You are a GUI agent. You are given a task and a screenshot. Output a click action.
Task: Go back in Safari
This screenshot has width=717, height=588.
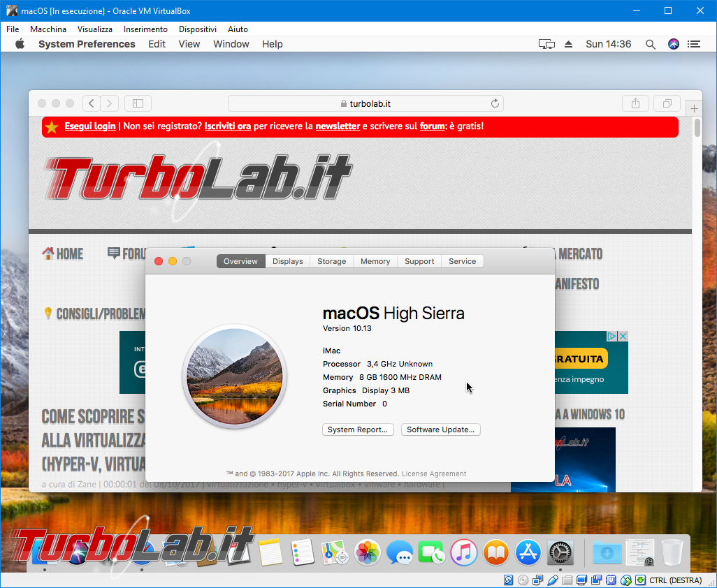(92, 103)
